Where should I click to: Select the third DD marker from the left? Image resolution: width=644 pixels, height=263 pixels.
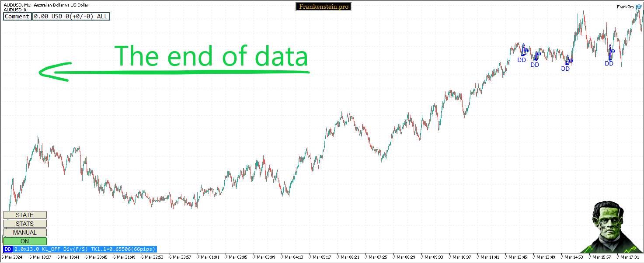coord(565,69)
